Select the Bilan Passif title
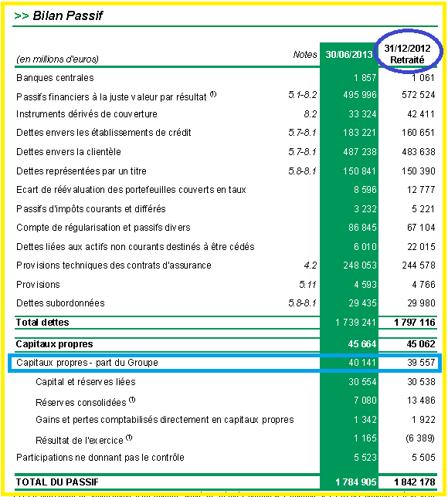Screen dimensions: 448x497 tap(68, 15)
